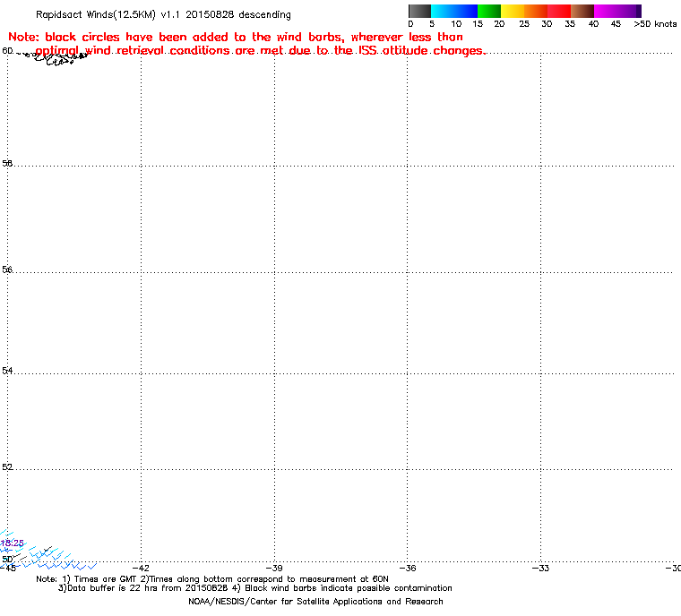The image size is (681, 616).
Task: Click the green 15–20 knots color segment
Action: (x=489, y=11)
